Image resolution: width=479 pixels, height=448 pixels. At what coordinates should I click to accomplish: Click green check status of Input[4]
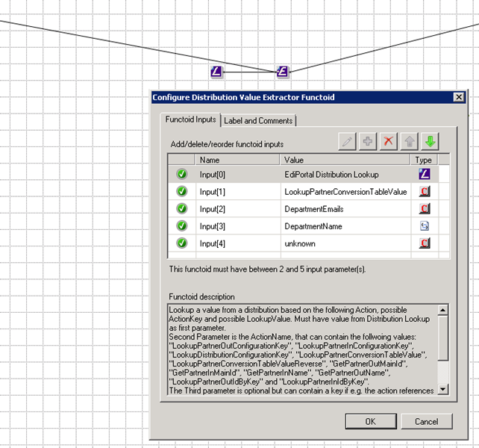click(x=181, y=243)
